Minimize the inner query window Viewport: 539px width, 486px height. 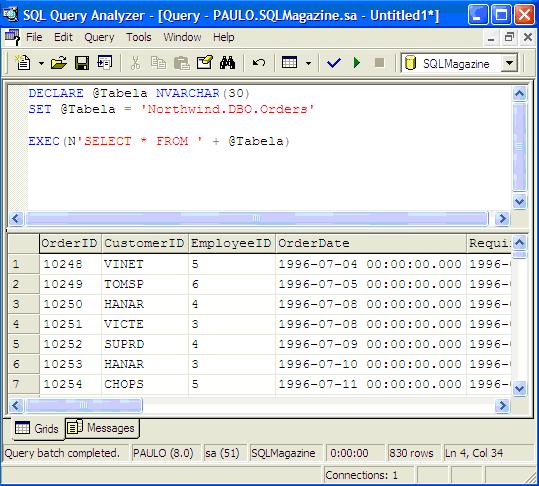coord(491,37)
